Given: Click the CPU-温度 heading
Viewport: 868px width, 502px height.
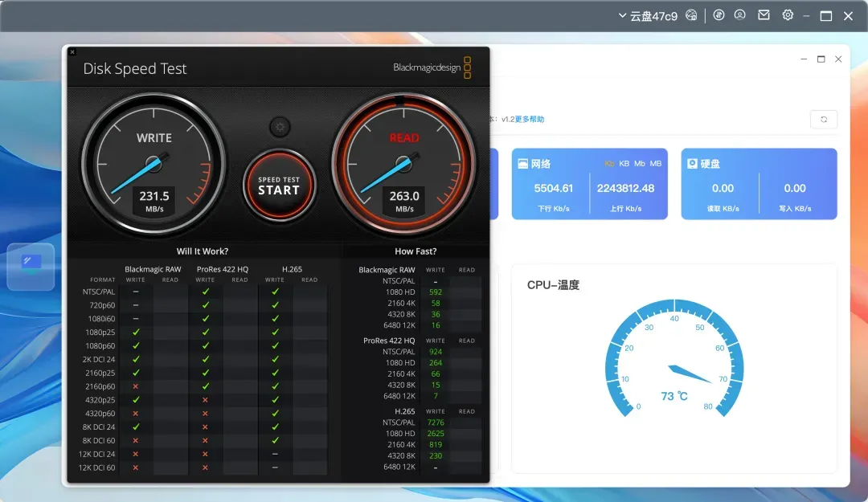Looking at the screenshot, I should (553, 285).
